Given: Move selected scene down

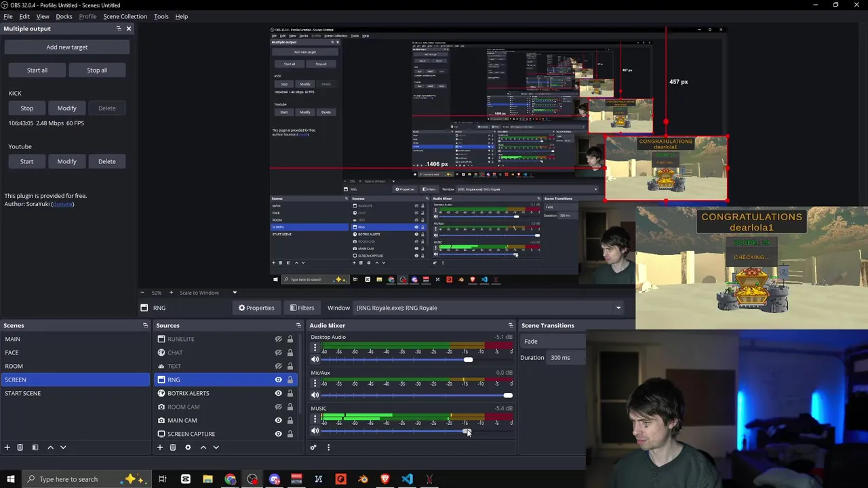Looking at the screenshot, I should tap(63, 447).
